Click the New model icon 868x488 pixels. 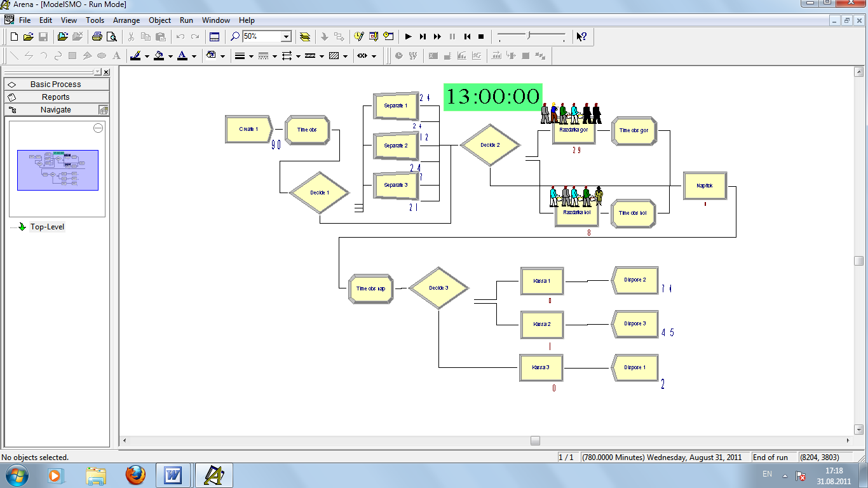(x=14, y=37)
